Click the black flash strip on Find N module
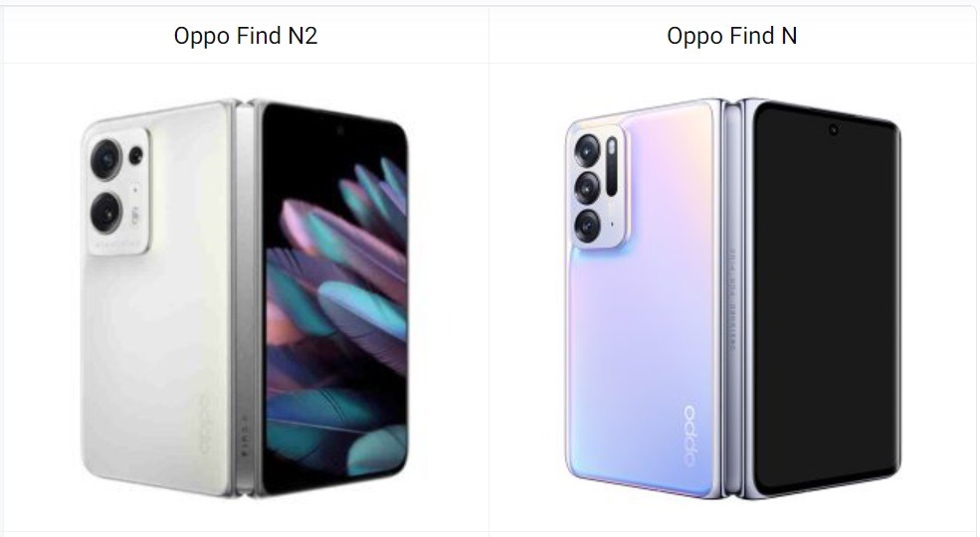Image resolution: width=980 pixels, height=537 pixels. tap(611, 167)
